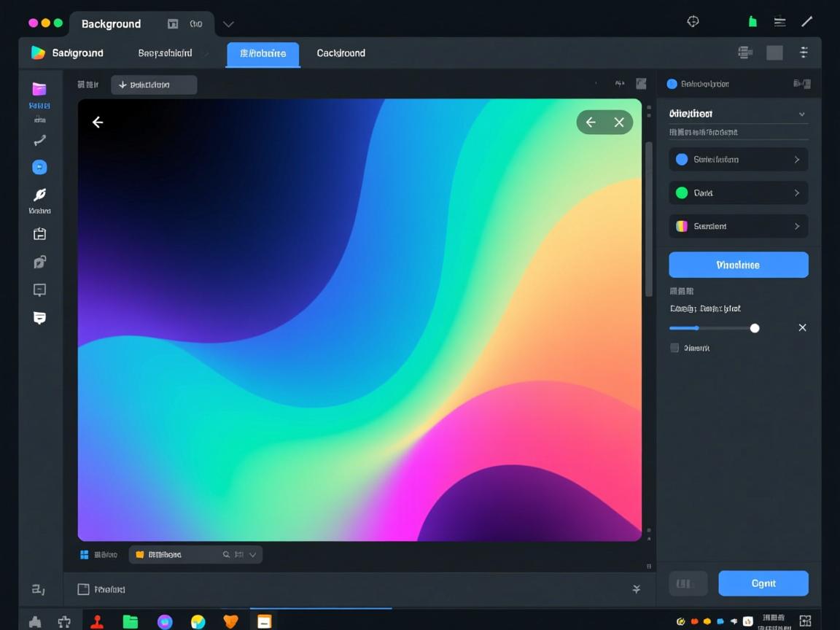Viewport: 840px width, 630px height.
Task: Open the clipboard tool in the left sidebar
Action: pos(39,233)
